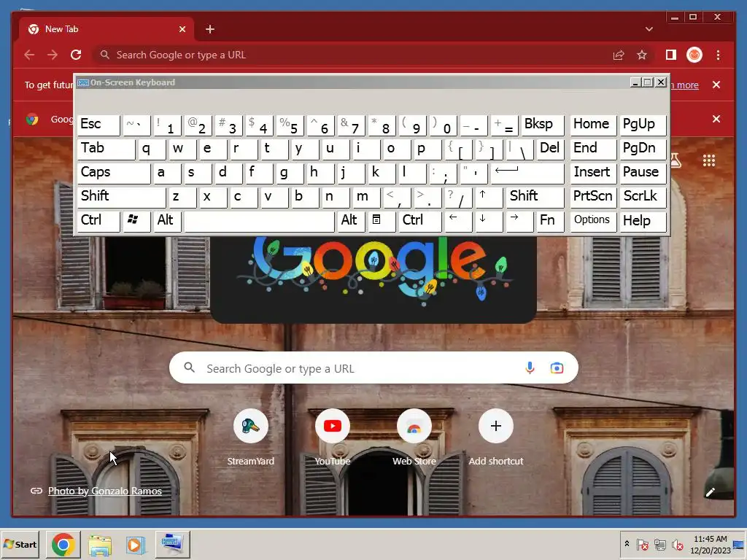Toggle the right Shift key
This screenshot has width=747, height=560.
click(x=535, y=197)
